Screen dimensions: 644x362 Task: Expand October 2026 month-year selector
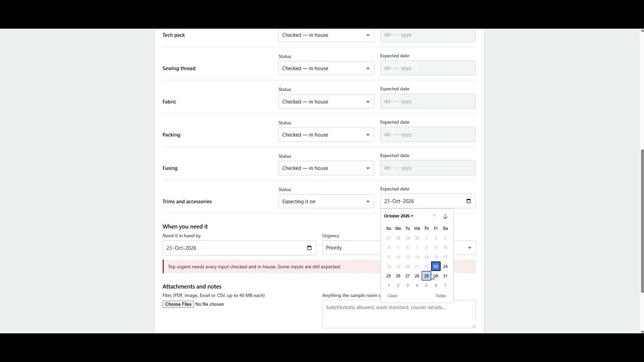398,216
